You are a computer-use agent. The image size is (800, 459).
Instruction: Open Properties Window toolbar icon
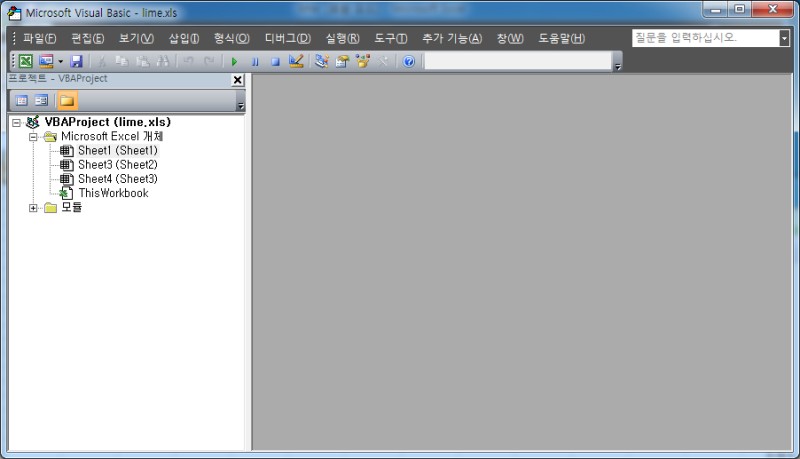(342, 61)
